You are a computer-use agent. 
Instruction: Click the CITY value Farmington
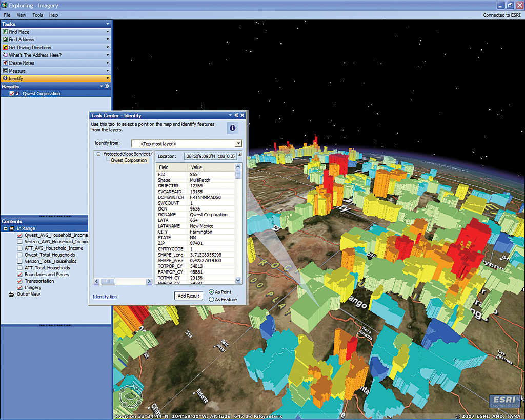point(201,232)
